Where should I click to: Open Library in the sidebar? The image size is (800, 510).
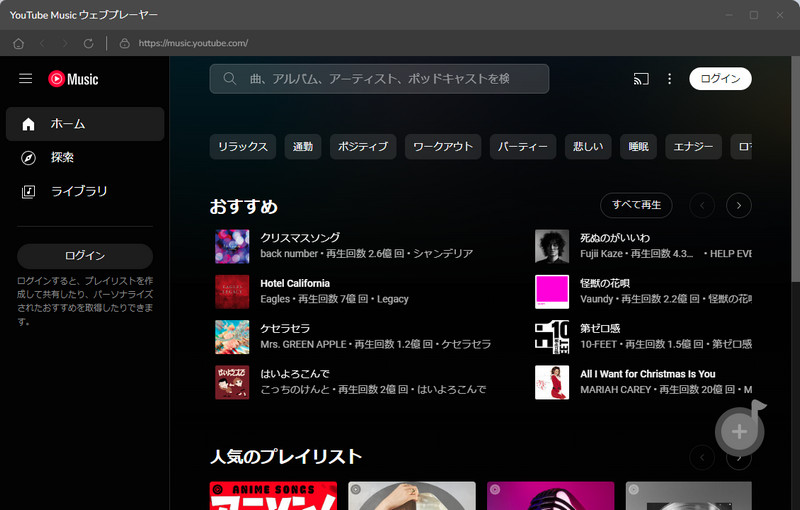pos(85,191)
